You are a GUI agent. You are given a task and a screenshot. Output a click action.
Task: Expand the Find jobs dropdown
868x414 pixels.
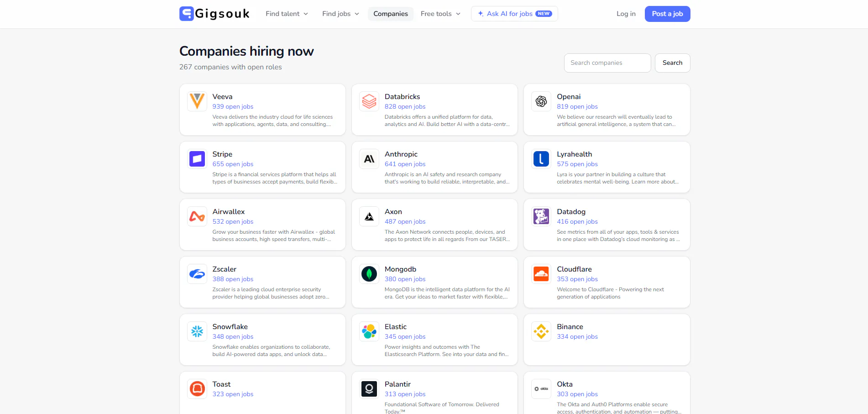pos(340,14)
